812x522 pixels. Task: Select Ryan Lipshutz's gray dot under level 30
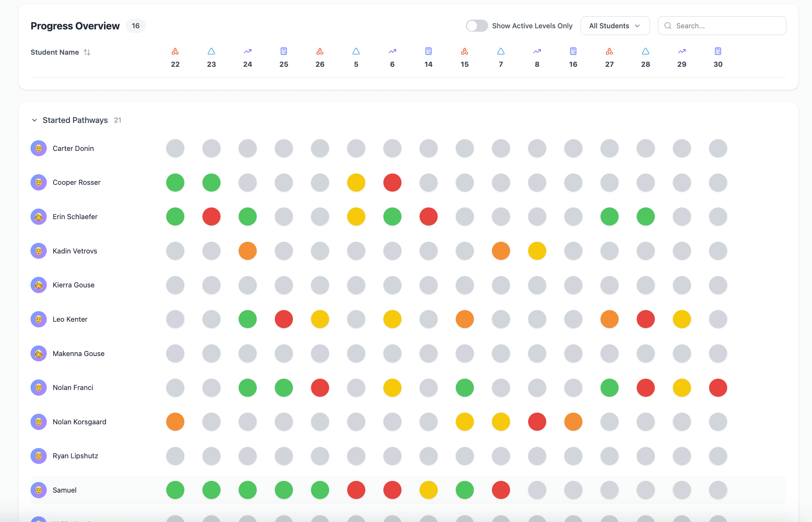pyautogui.click(x=718, y=456)
